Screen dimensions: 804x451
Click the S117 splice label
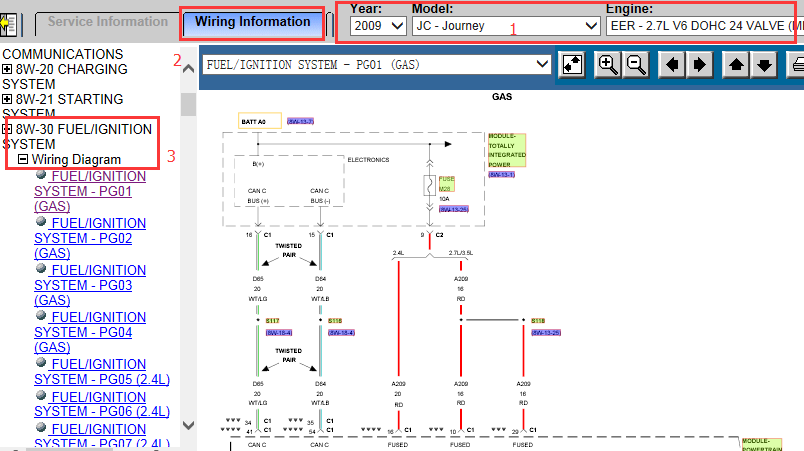click(x=272, y=321)
